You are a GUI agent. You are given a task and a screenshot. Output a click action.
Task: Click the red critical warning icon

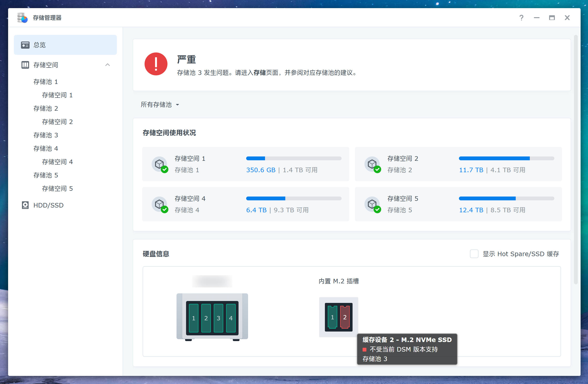(156, 64)
